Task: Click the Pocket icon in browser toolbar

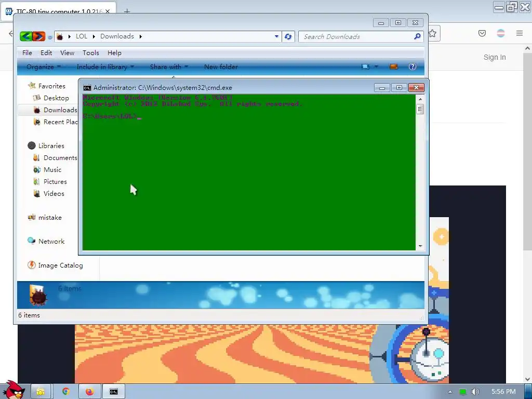Action: [482, 33]
